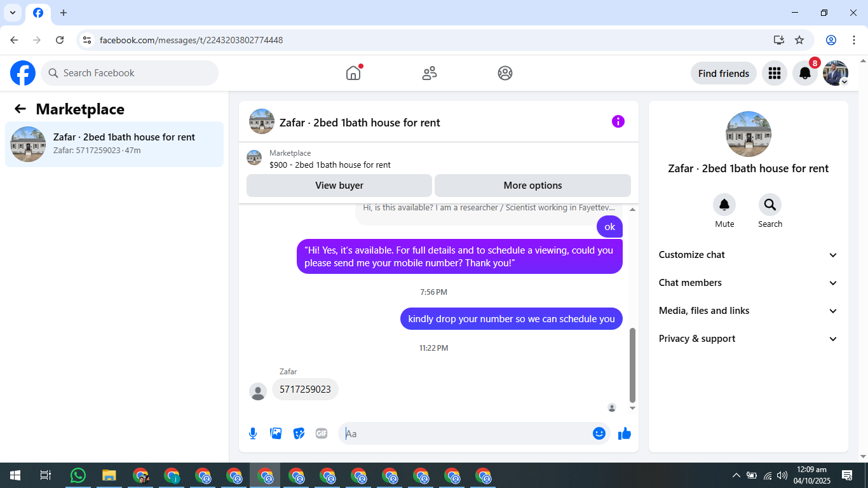Click the voice clip microphone icon
Image resolution: width=868 pixels, height=488 pixels.
click(253, 433)
